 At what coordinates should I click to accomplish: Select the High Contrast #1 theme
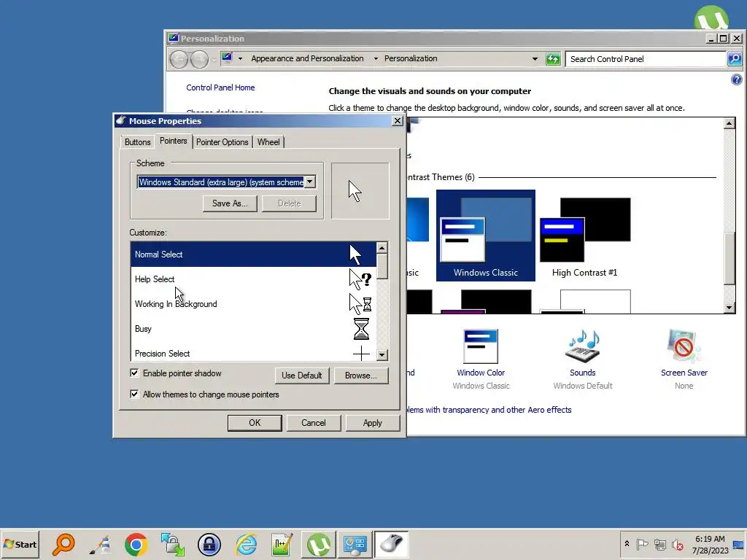click(584, 236)
